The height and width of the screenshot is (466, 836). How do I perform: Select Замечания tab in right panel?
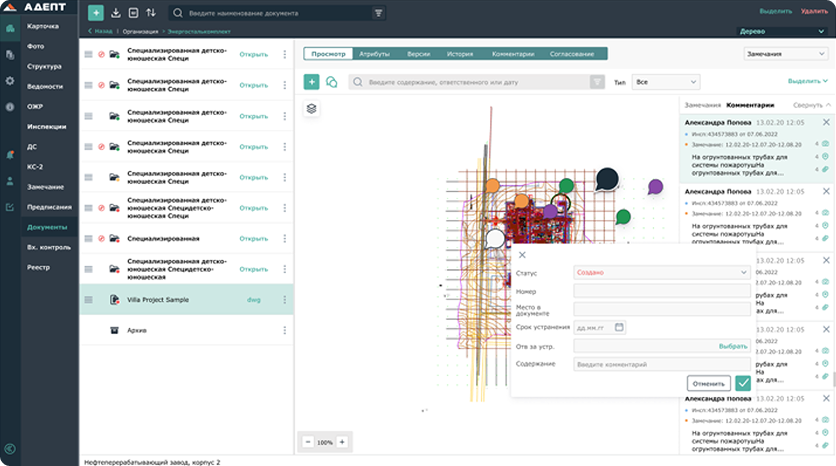point(702,105)
